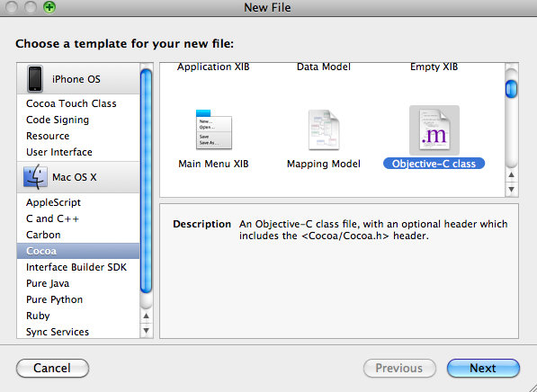Select the Sync Services category
Image resolution: width=537 pixels, height=392 pixels.
78,332
